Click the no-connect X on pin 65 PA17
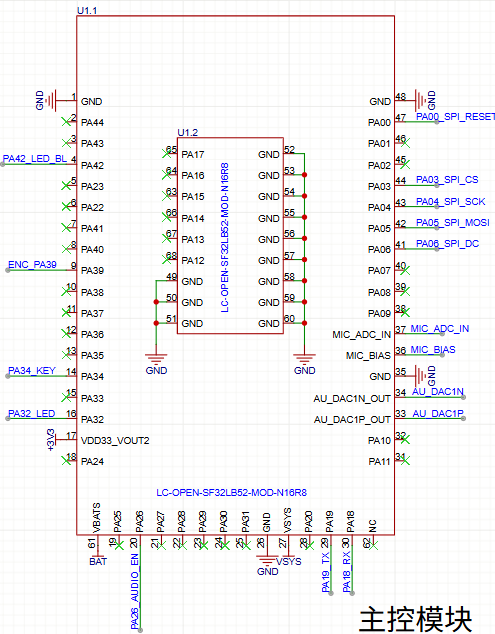The height and width of the screenshot is (634, 495). [166, 153]
